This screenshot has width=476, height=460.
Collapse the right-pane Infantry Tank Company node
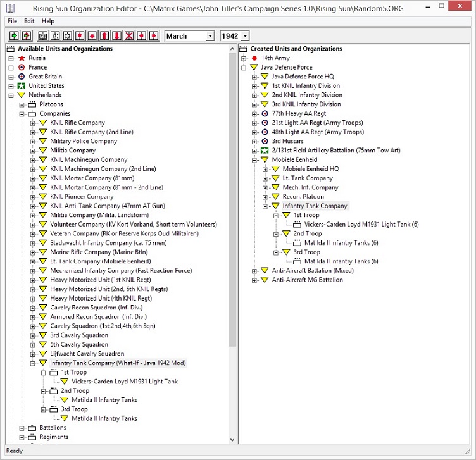pos(265,206)
